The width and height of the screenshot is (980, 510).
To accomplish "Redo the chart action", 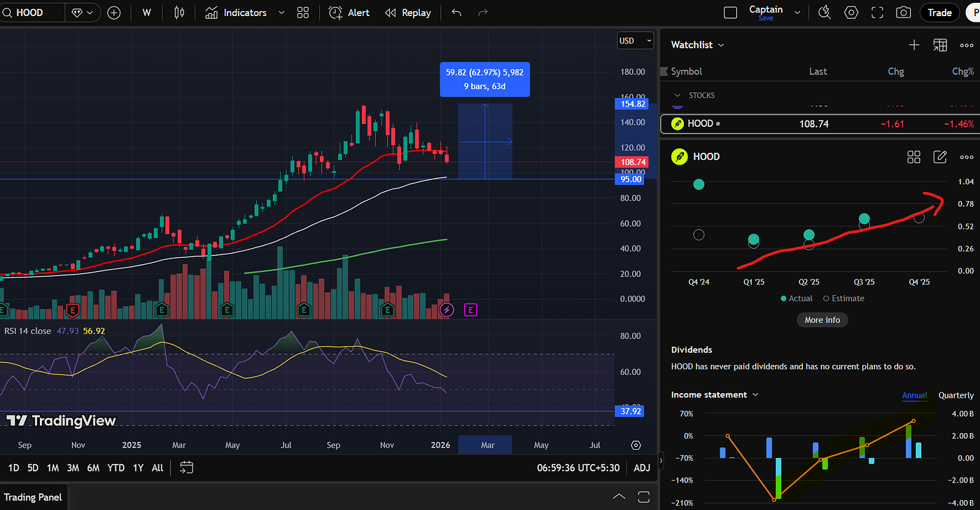I will click(482, 13).
